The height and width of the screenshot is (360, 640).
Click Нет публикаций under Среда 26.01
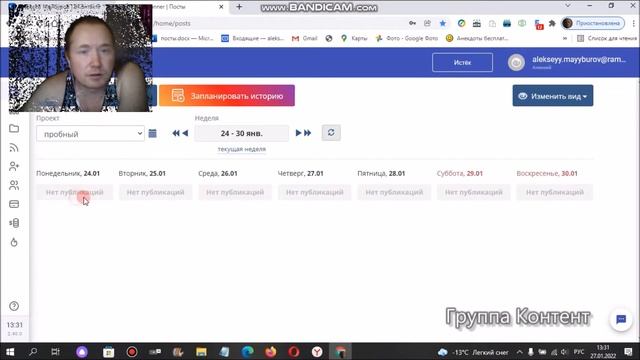[x=235, y=192]
